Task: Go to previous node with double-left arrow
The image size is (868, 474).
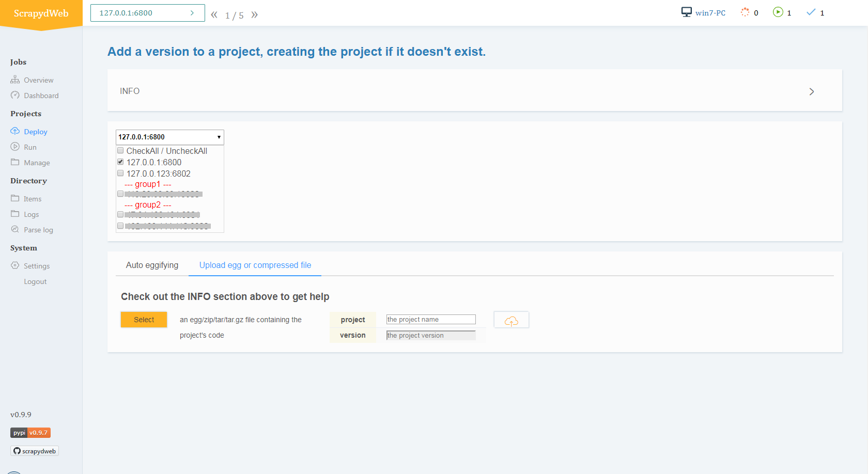Action: [x=214, y=14]
